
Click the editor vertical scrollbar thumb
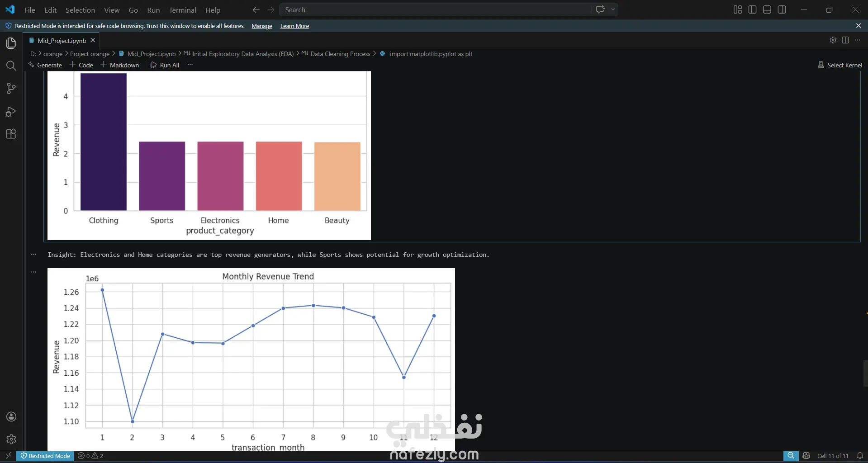(865, 373)
